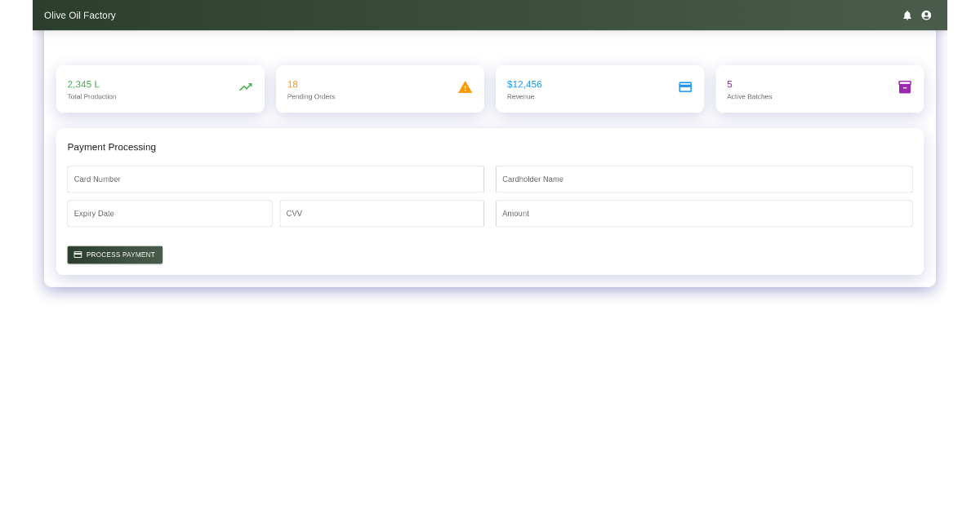Open the notifications bell icon
This screenshot has width=980, height=514.
(906, 15)
